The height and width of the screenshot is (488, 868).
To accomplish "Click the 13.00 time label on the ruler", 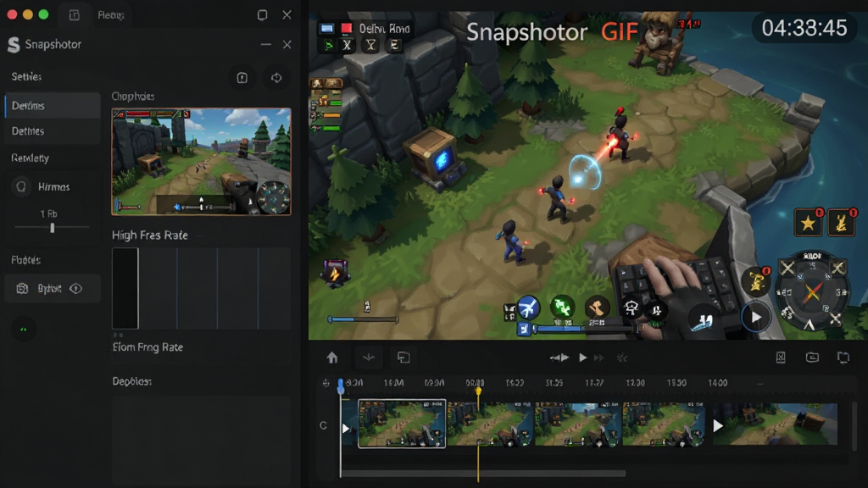I will pos(635,383).
